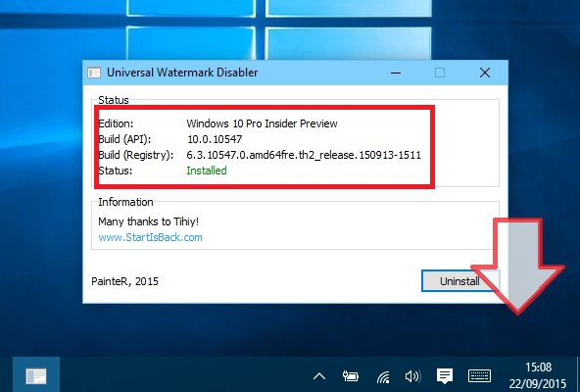Open the speaker volume icon
The height and width of the screenshot is (392, 580).
point(412,377)
